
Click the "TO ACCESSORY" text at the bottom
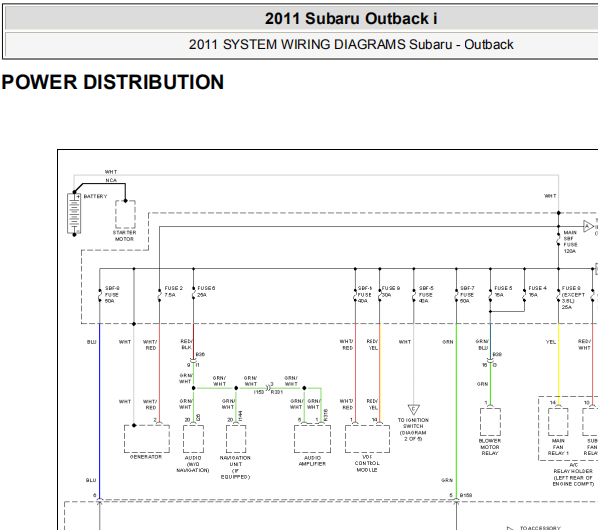click(540, 528)
